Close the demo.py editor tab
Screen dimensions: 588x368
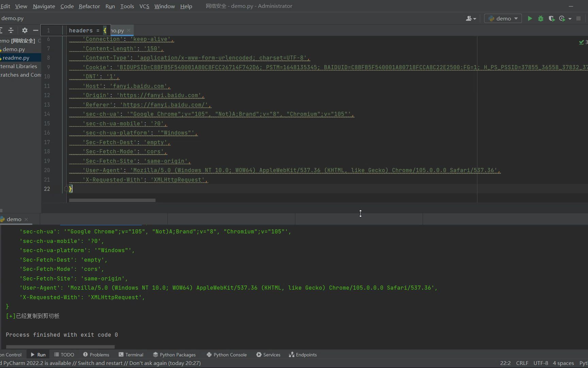pos(129,30)
